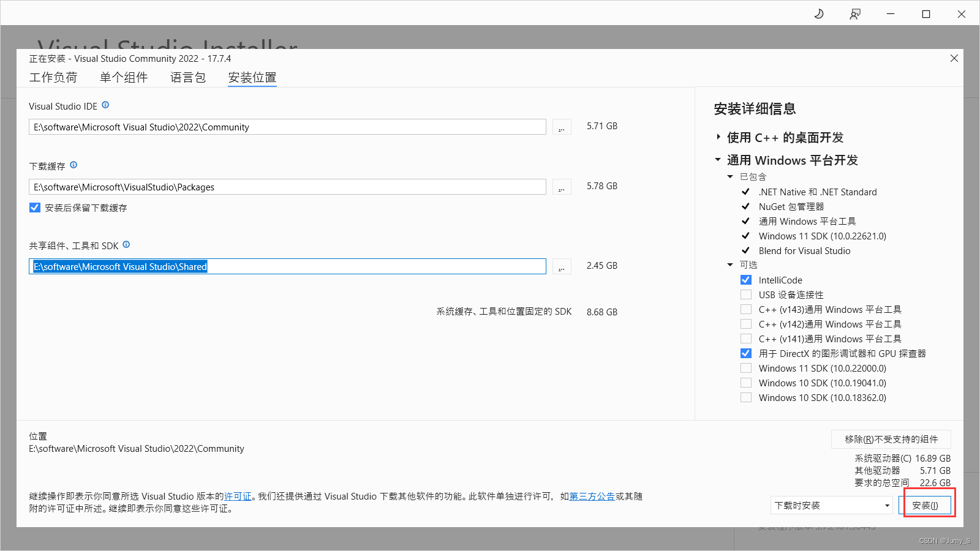Viewport: 980px width, 551px height.
Task: Switch to 工作负荷 tab
Action: pos(53,77)
